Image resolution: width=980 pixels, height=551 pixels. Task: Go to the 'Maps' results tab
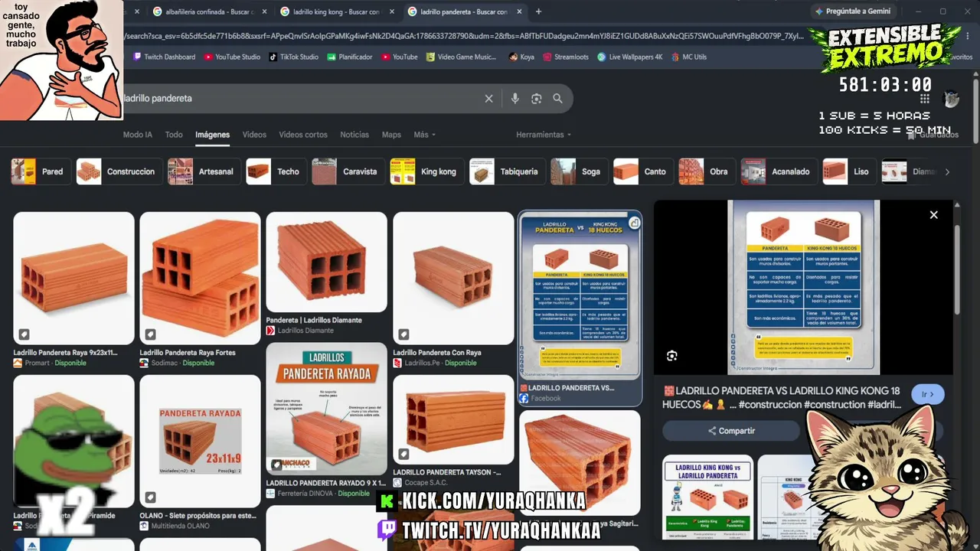[391, 135]
